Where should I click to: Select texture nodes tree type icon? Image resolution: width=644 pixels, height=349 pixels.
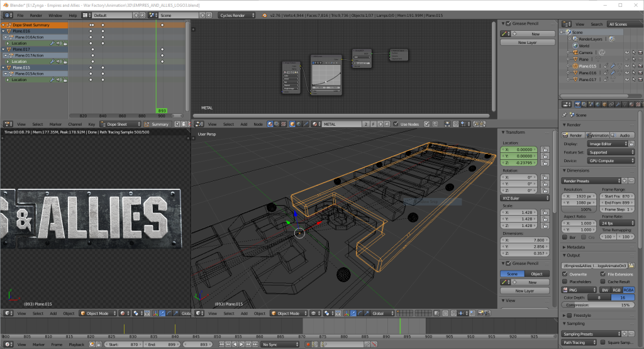coord(284,124)
